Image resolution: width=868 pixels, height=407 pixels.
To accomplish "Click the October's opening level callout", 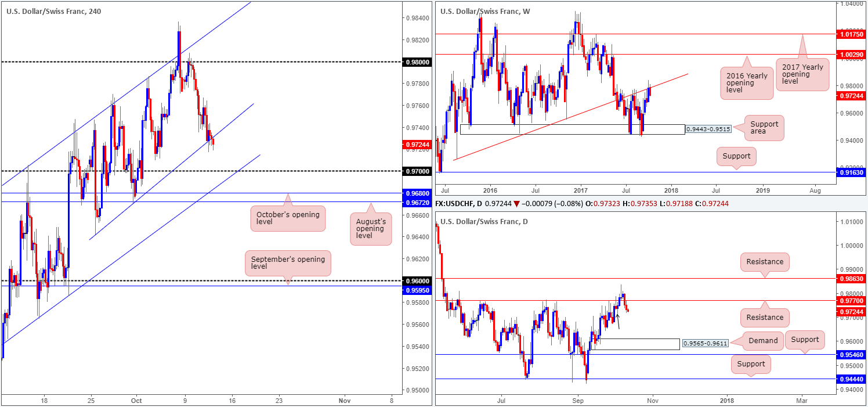I will click(288, 218).
